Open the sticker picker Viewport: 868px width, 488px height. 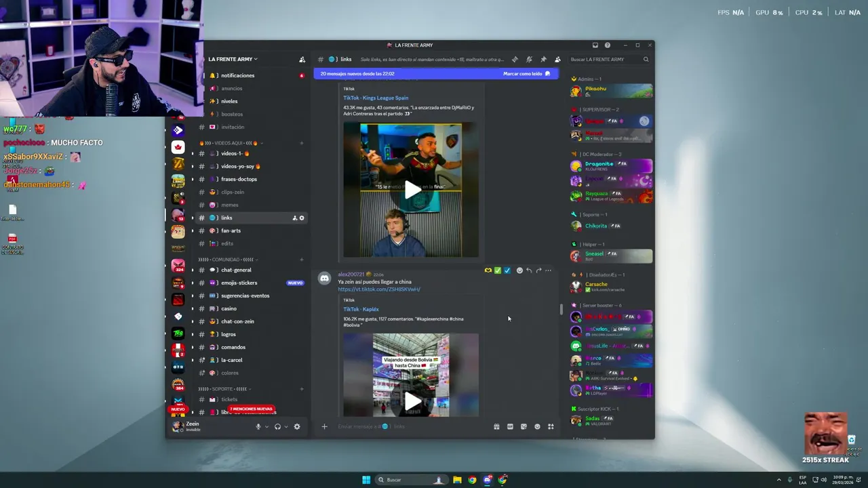(x=524, y=426)
